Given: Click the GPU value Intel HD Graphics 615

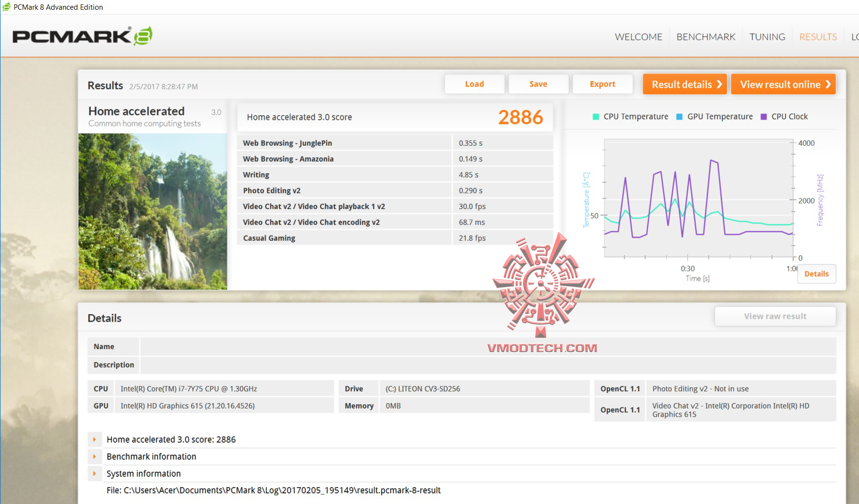Looking at the screenshot, I should (188, 406).
